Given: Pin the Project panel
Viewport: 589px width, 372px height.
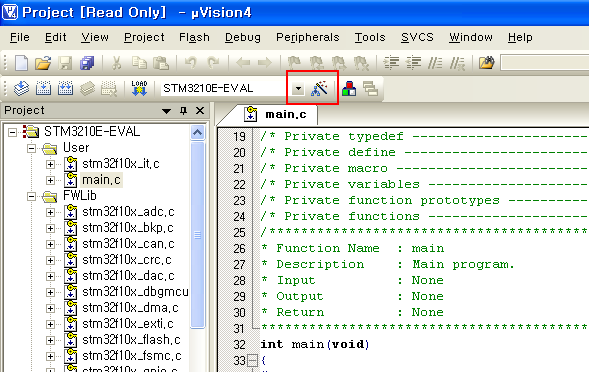Looking at the screenshot, I should point(183,110).
